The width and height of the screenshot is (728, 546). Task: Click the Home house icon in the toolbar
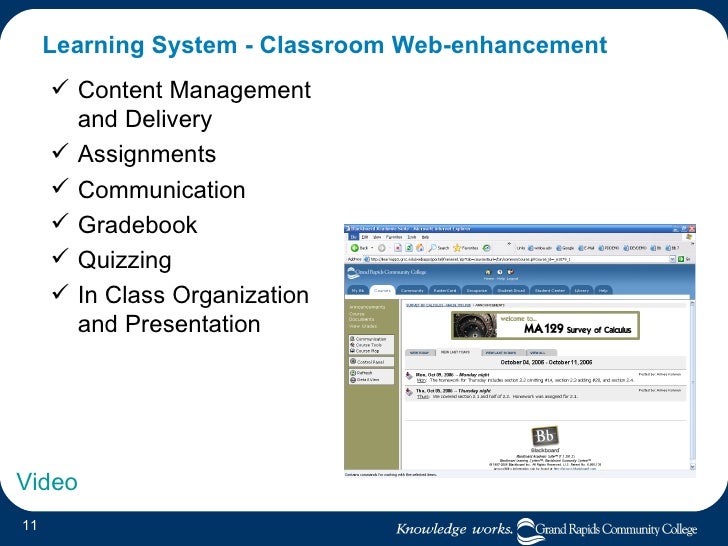420,248
